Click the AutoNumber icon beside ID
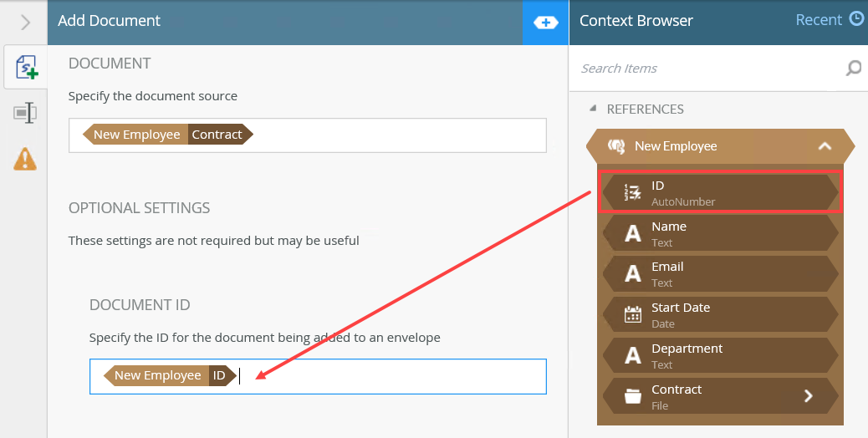868x438 pixels. [632, 192]
